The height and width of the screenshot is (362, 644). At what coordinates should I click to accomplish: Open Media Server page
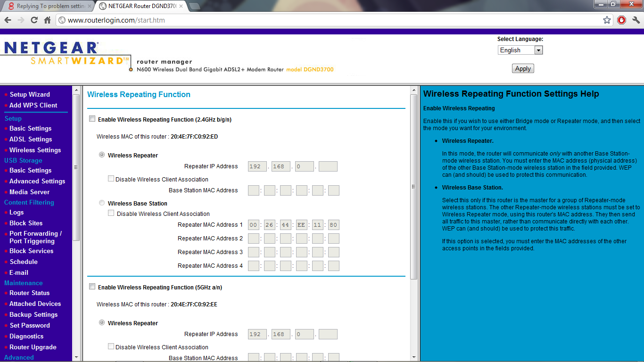(x=29, y=192)
